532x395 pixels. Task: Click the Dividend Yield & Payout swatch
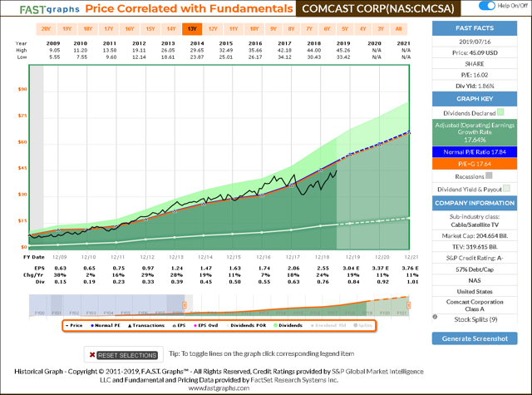tap(506, 188)
